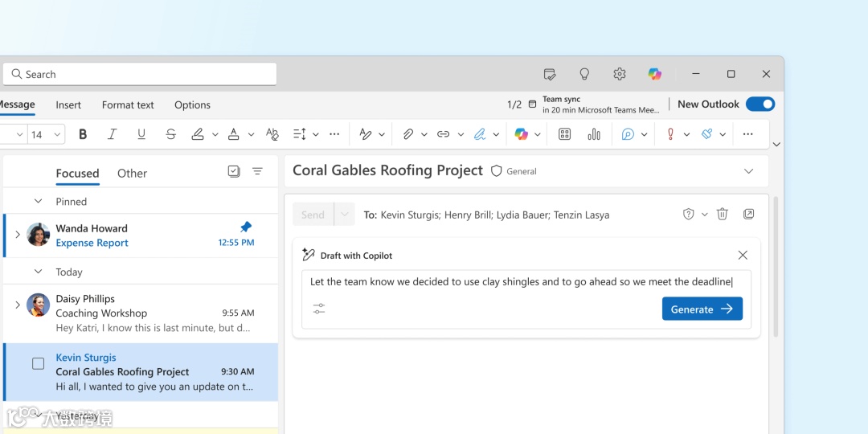The width and height of the screenshot is (868, 434).
Task: Click the clear formatting icon
Action: [272, 134]
